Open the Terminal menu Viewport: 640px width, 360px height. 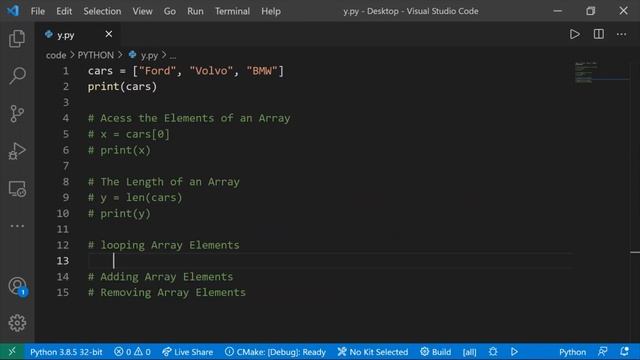232,11
